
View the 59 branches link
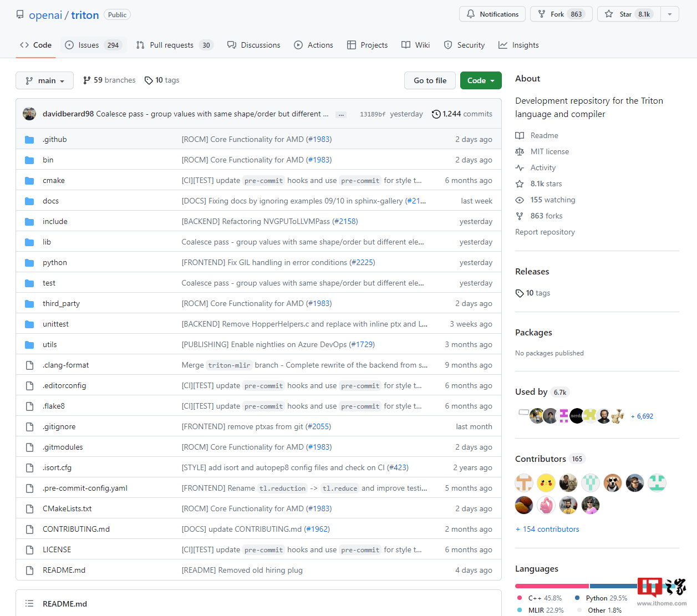(109, 80)
